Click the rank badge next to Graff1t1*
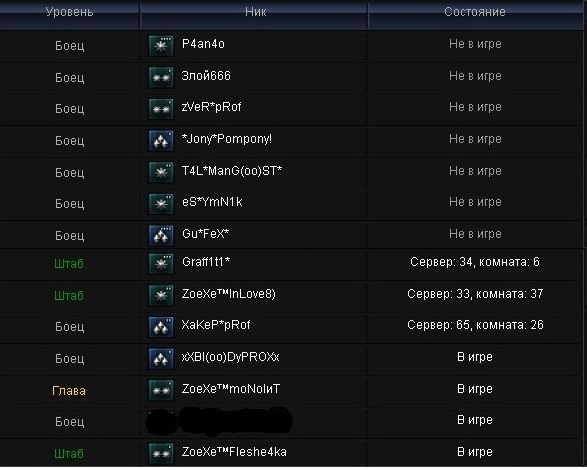The height and width of the screenshot is (470, 587). (x=161, y=264)
